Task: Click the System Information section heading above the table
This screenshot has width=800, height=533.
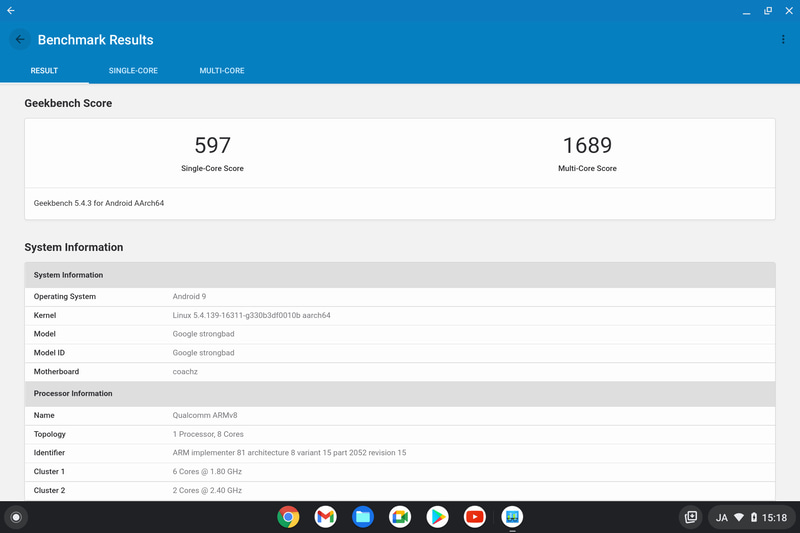Action: [x=74, y=247]
